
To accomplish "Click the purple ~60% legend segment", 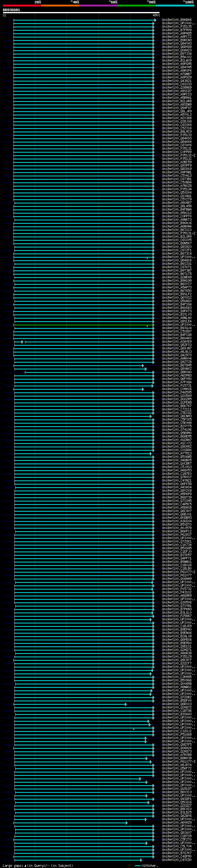I will pos(99,6).
